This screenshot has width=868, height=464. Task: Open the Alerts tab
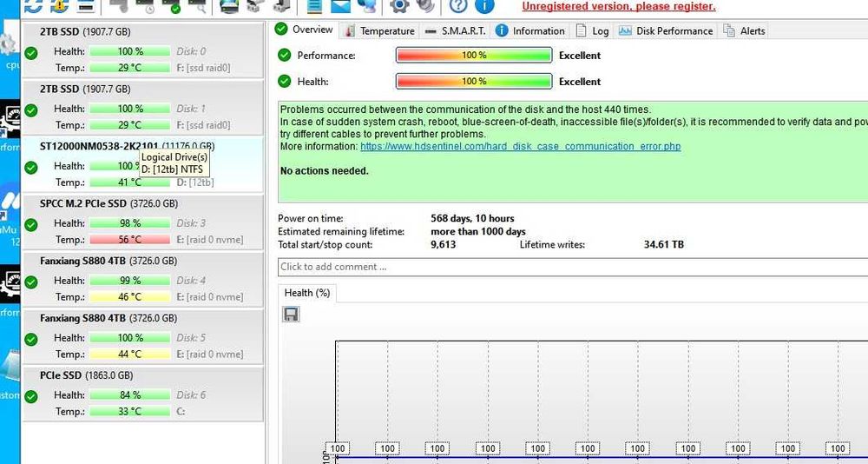point(745,31)
